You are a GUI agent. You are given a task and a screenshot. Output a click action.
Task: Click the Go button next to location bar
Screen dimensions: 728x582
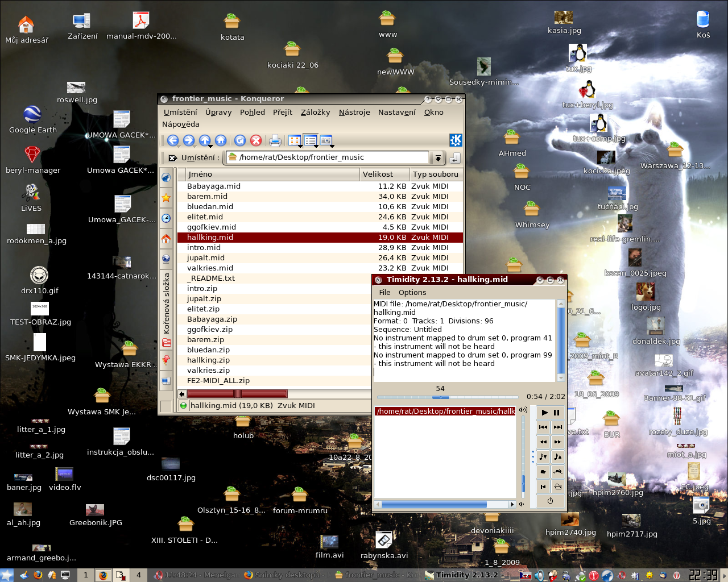pyautogui.click(x=455, y=158)
